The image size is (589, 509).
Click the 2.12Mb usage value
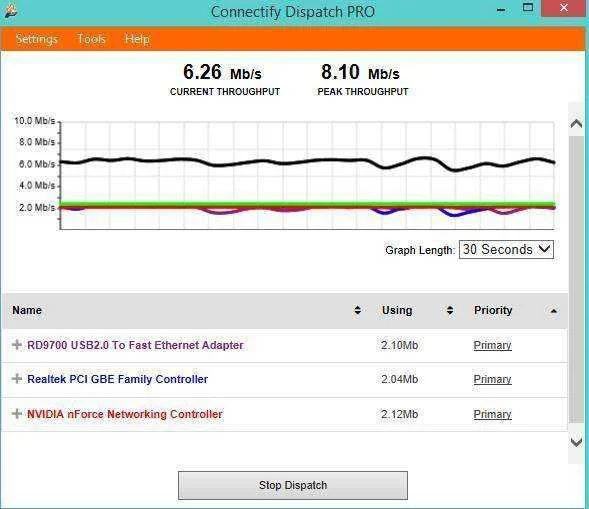[x=399, y=414]
